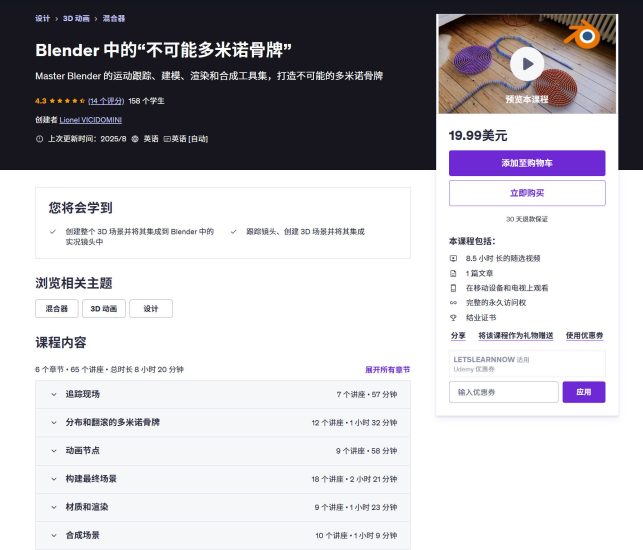Screen dimensions: 643x550
Task: Expand the 材质和渲染 chapter
Action: [223, 507]
